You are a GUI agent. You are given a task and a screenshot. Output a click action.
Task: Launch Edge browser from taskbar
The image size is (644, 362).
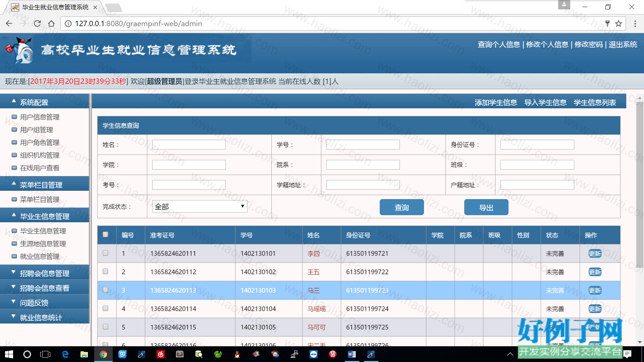point(65,354)
